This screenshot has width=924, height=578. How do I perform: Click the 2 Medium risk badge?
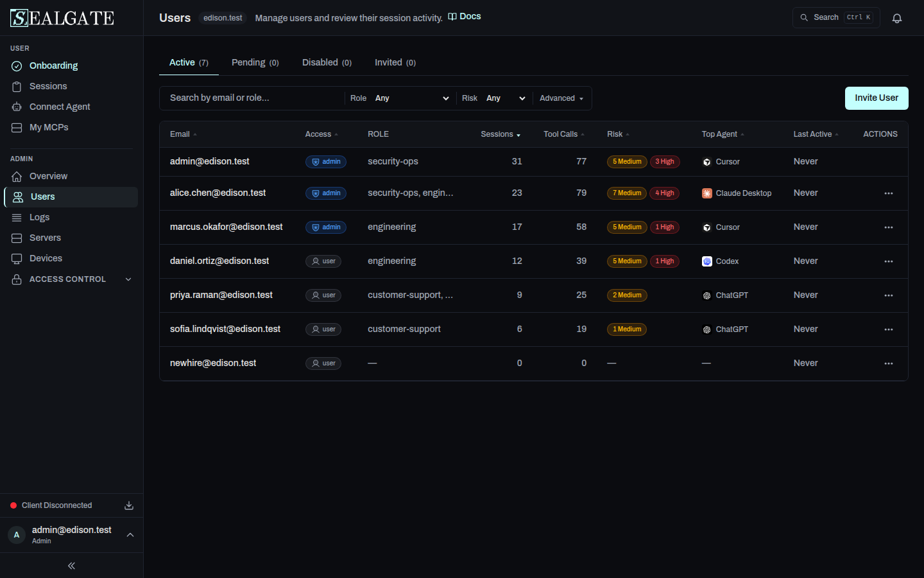(627, 295)
